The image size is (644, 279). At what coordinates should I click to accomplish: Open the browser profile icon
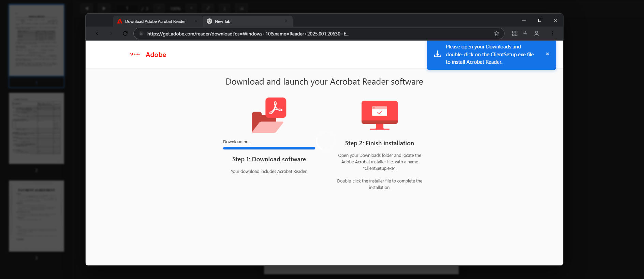tap(537, 33)
